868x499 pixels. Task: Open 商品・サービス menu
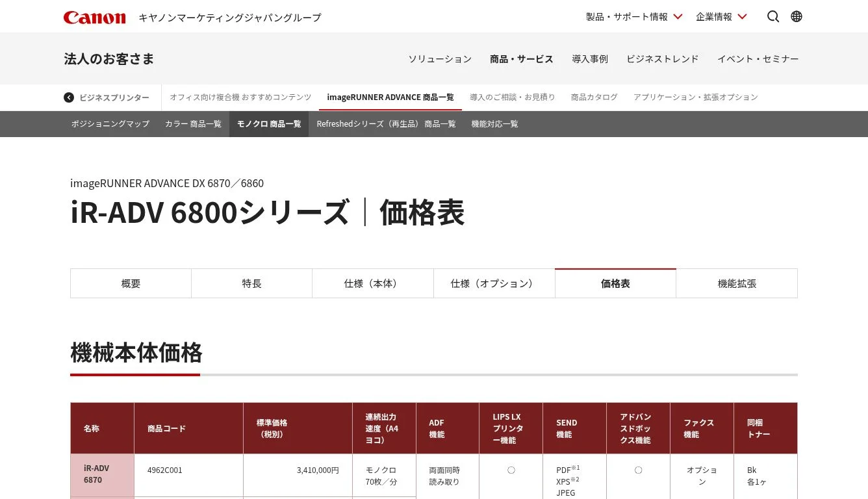(x=522, y=59)
